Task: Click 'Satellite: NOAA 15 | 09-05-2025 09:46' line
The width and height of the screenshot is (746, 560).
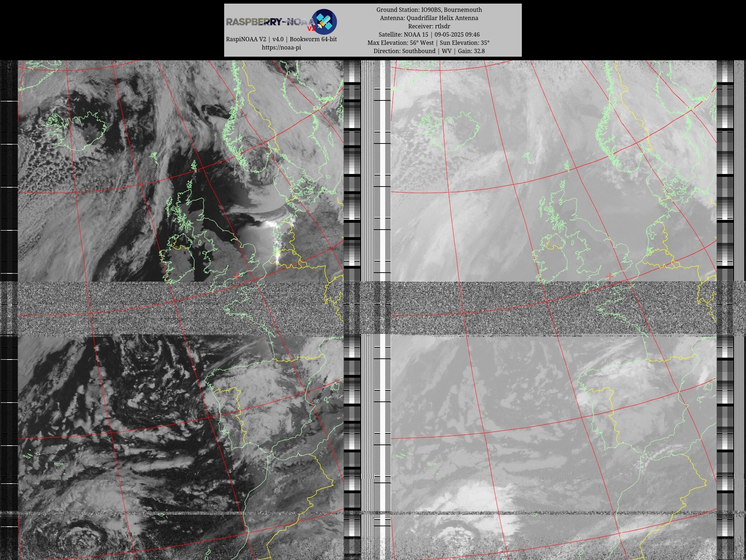Action: click(x=429, y=34)
